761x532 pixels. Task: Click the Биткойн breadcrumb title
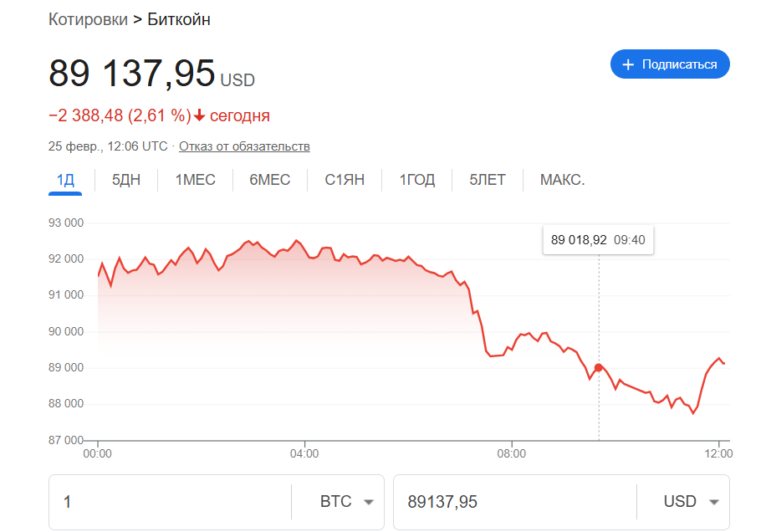pyautogui.click(x=179, y=19)
